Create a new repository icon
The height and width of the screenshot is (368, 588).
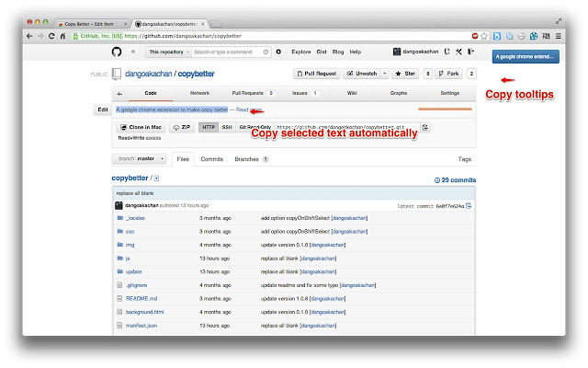[447, 52]
